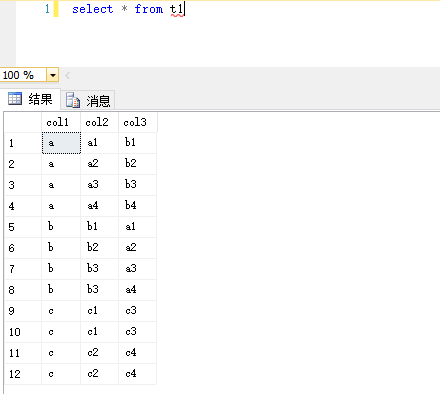
Task: Click col1 cell 'c' in row 9
Action: [x=61, y=311]
